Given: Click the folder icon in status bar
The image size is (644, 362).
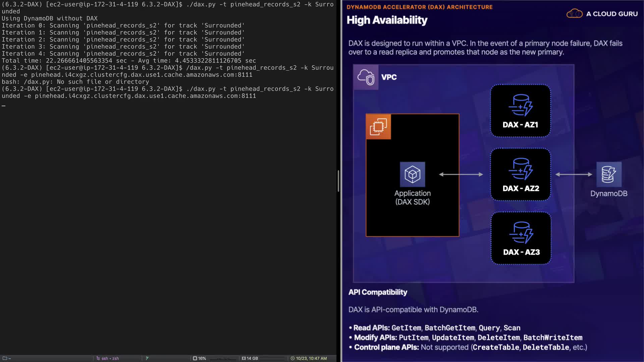Looking at the screenshot, I should (5, 358).
